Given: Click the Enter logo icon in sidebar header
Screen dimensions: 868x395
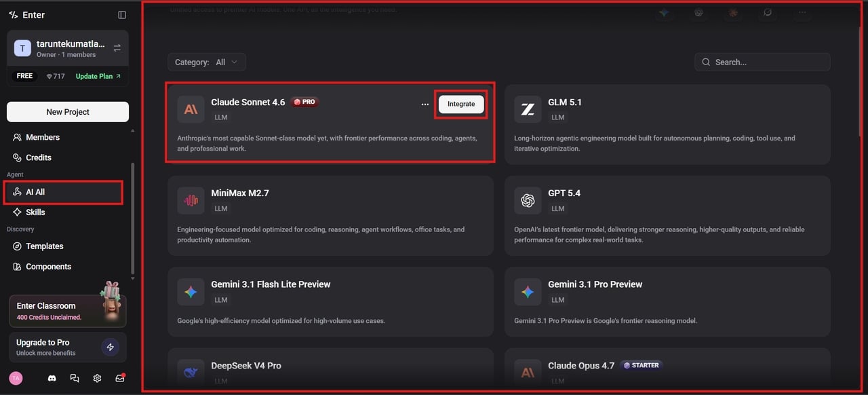Looking at the screenshot, I should click(14, 15).
